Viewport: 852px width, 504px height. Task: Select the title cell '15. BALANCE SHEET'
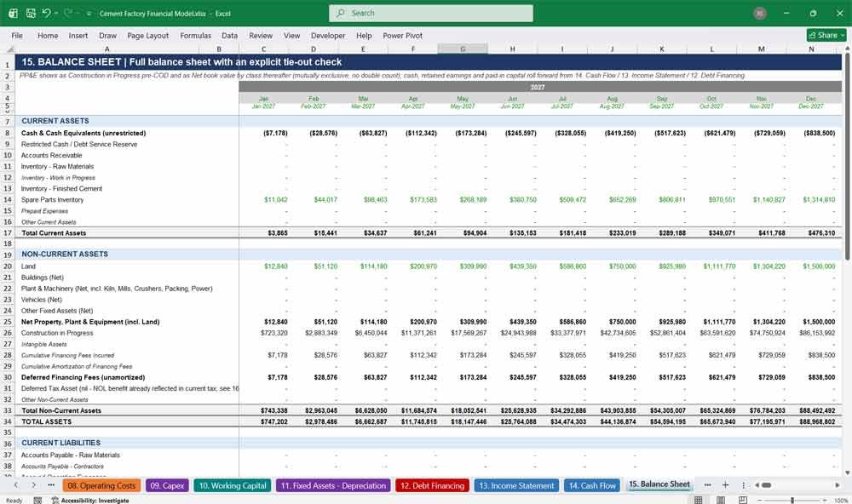point(72,62)
